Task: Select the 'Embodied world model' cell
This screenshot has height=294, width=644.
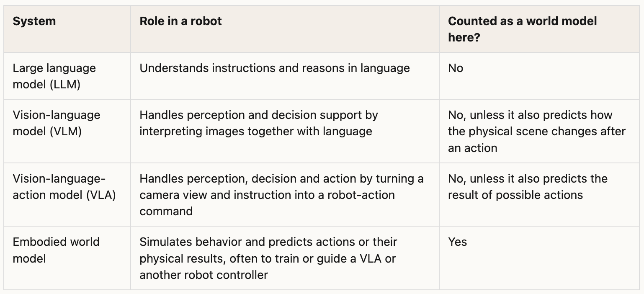Action: (x=56, y=250)
